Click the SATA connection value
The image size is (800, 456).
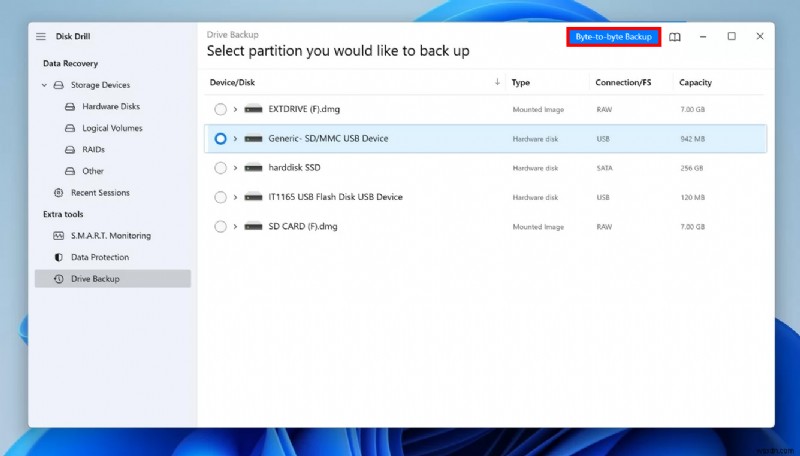(605, 168)
